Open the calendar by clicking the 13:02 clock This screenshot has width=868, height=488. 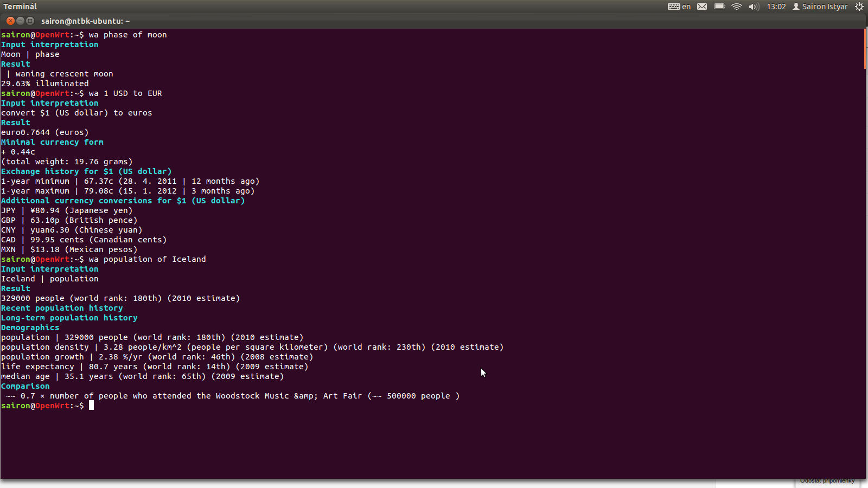click(776, 7)
